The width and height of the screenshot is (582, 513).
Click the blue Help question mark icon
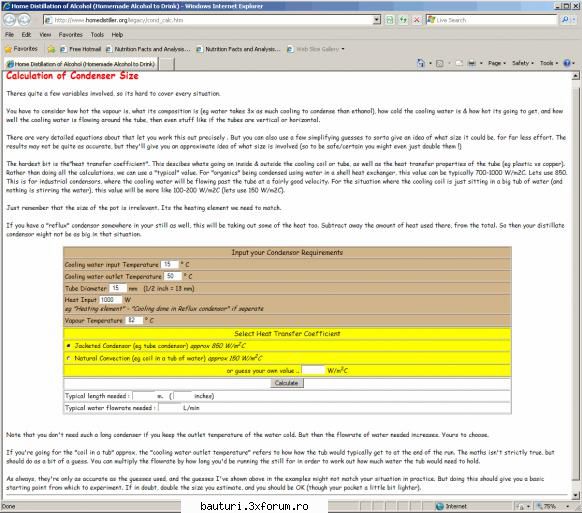[567, 63]
